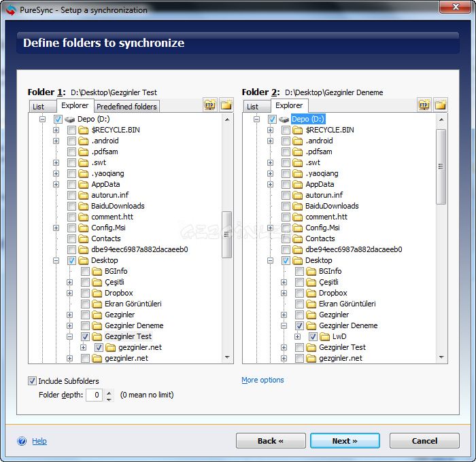Screen dimensions: 476x462
Task: Click the Back « button
Action: (x=271, y=441)
